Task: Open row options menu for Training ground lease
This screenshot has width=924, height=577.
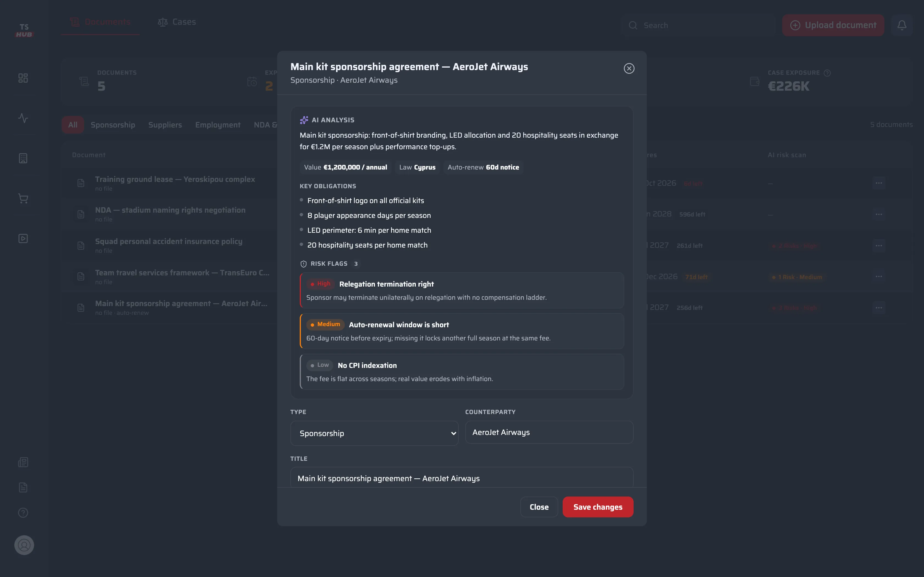Action: tap(879, 183)
